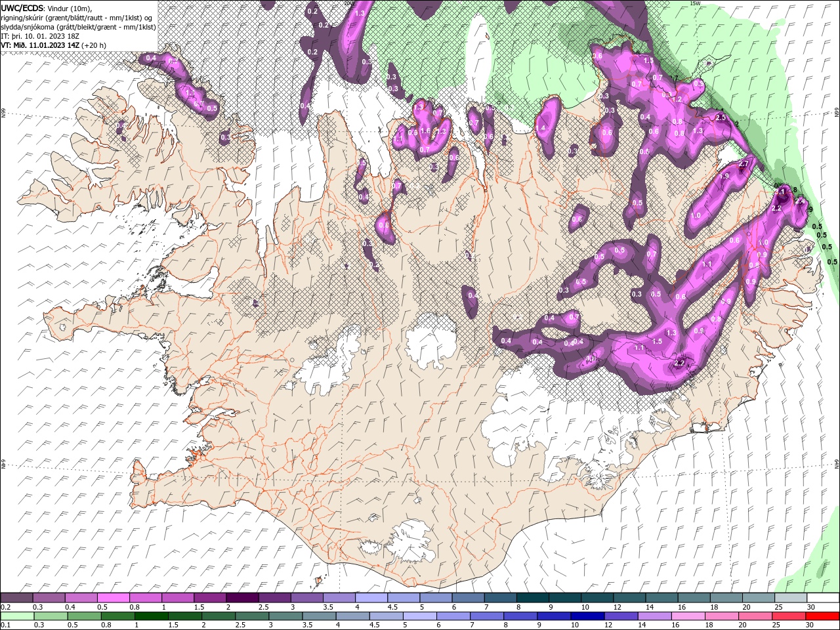Viewport: 840px width, 630px height.
Task: Pick the upper legend swatch starting at 0.8
Action: pyautogui.click(x=145, y=598)
